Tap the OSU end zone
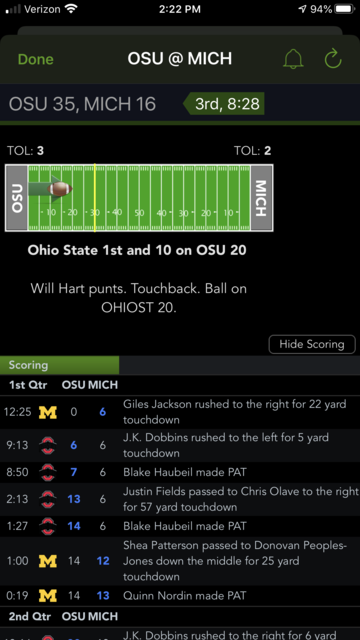The height and width of the screenshot is (640, 360). coord(17,198)
